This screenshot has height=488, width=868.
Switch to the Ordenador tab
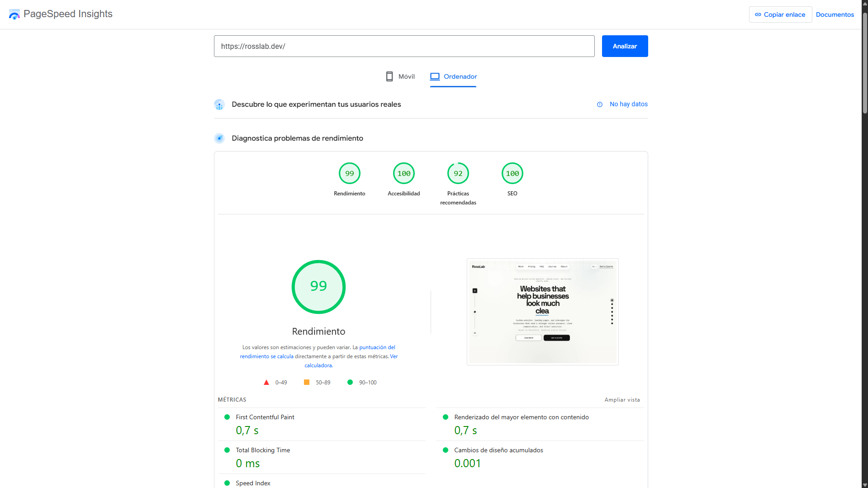[x=453, y=76]
